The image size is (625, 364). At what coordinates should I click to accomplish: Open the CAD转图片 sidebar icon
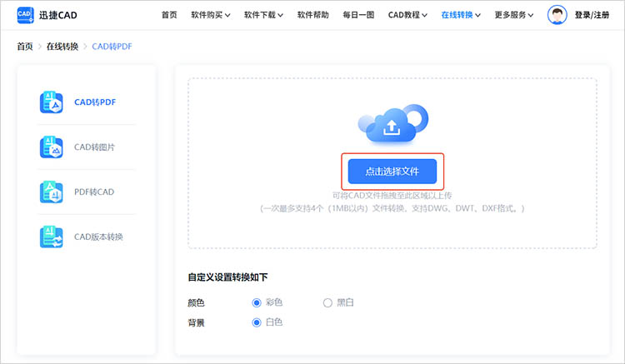coord(52,147)
